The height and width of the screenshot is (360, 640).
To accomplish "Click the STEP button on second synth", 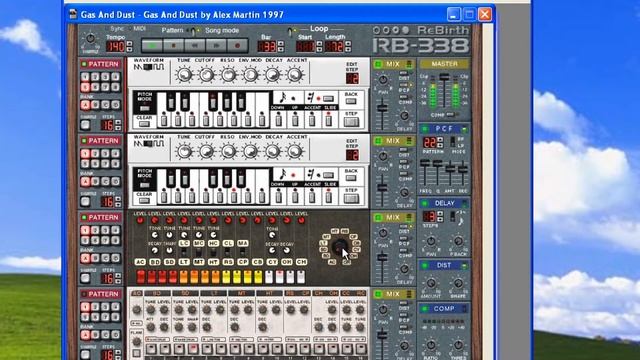I will (x=351, y=198).
